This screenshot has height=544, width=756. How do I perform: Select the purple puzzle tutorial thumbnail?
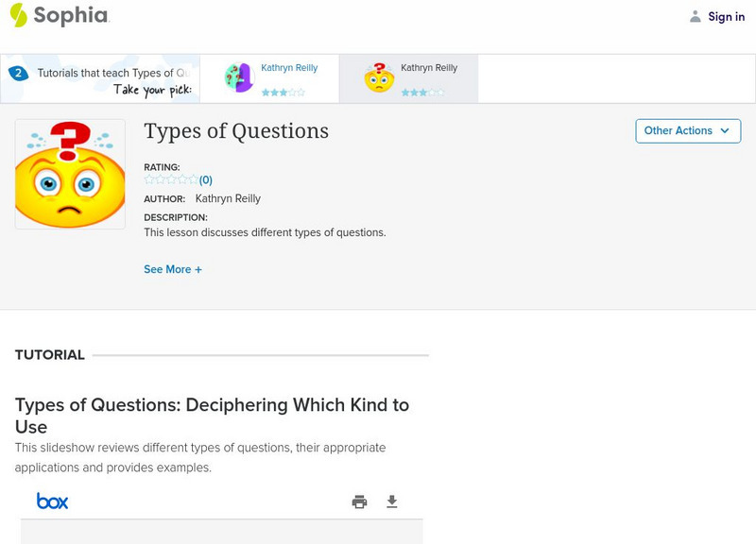click(239, 77)
